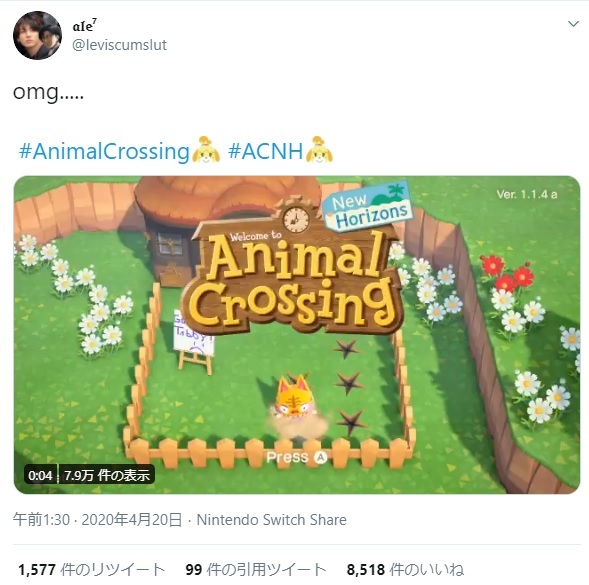589x585 pixels.
Task: Click the Isabelle emoji after #AnimalCrossing
Action: point(206,150)
